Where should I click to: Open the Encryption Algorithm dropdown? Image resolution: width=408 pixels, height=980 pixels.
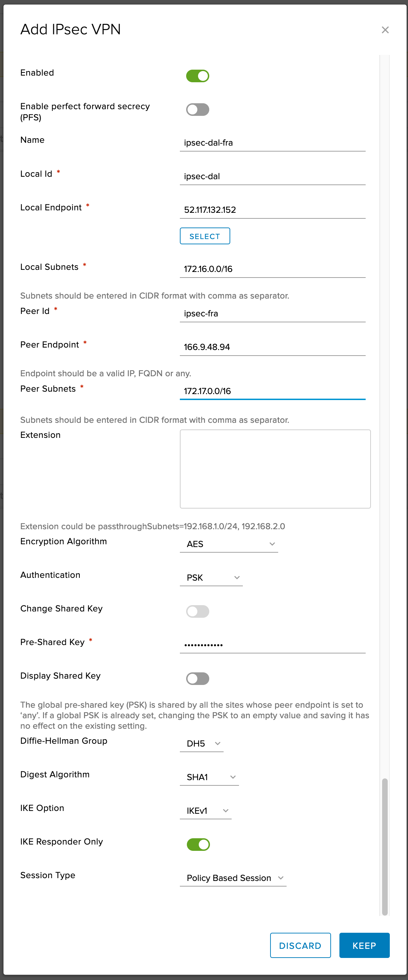[x=229, y=544]
